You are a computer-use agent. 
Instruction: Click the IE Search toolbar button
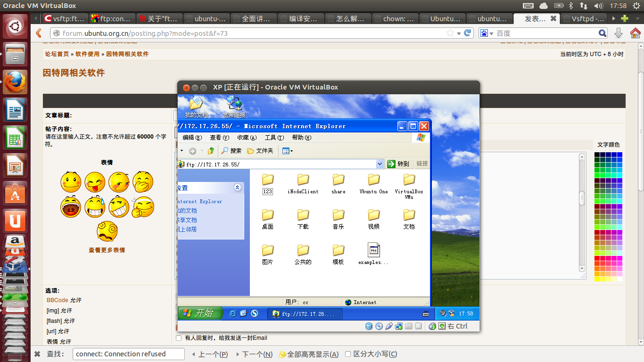click(231, 150)
